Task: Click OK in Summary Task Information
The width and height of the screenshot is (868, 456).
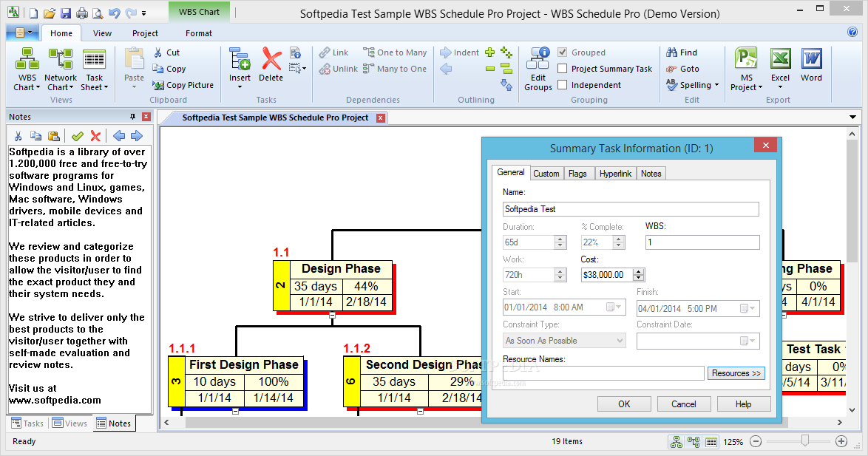Action: tap(624, 404)
